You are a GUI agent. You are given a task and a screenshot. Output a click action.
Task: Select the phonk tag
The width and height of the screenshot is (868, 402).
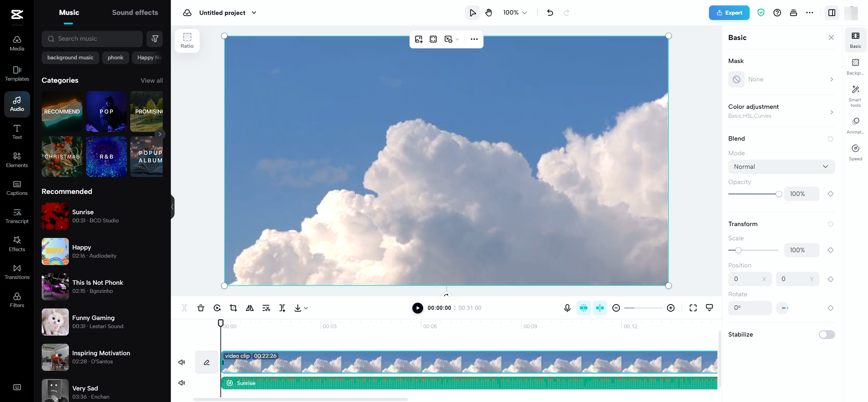pos(115,58)
